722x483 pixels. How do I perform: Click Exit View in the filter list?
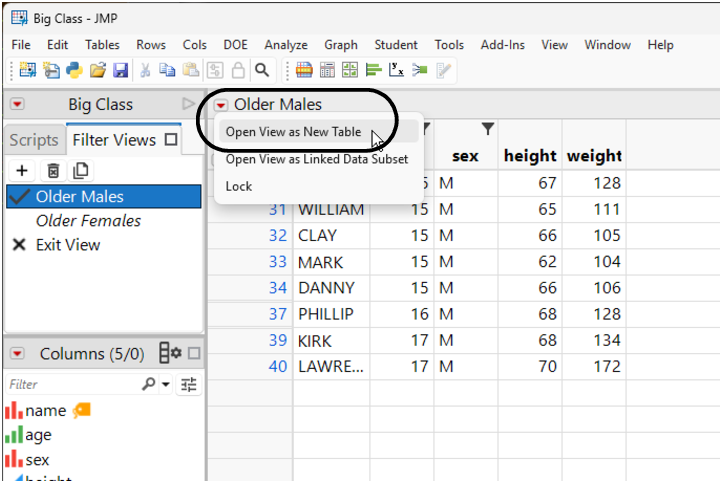click(104, 244)
